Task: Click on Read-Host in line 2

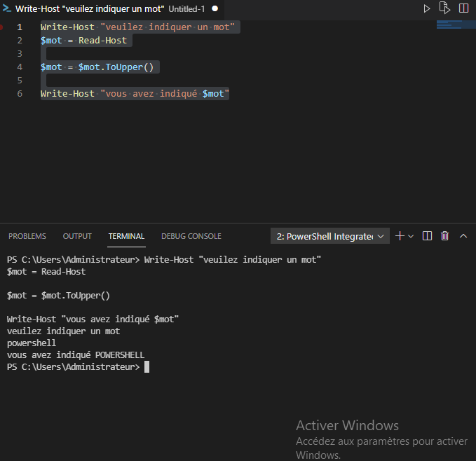Action: point(102,41)
